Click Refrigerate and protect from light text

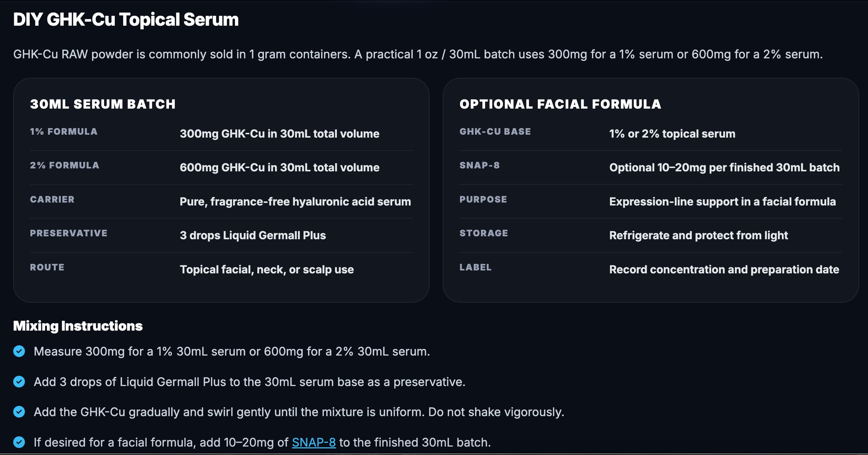pyautogui.click(x=698, y=235)
